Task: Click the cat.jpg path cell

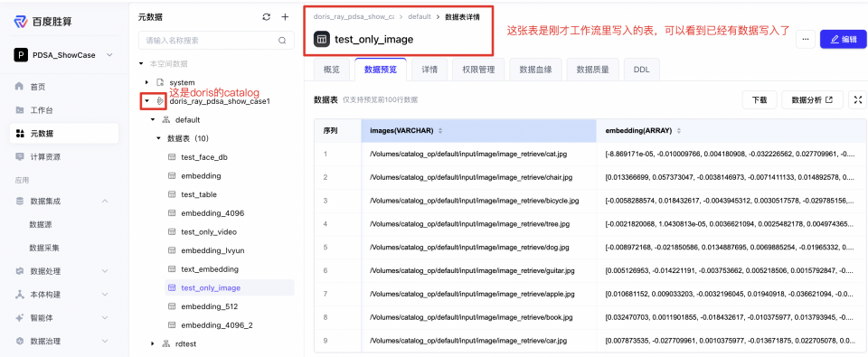Action: point(479,154)
